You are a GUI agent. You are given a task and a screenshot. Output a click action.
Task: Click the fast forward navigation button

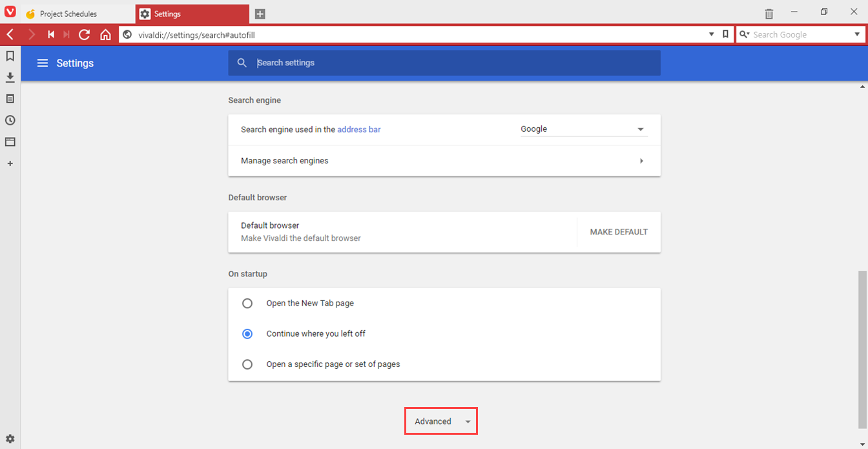tap(67, 35)
